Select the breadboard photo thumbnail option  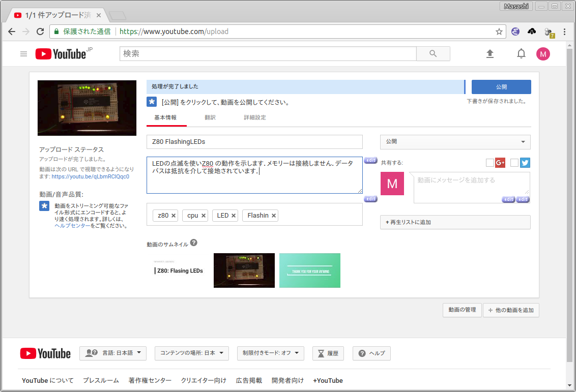click(244, 270)
